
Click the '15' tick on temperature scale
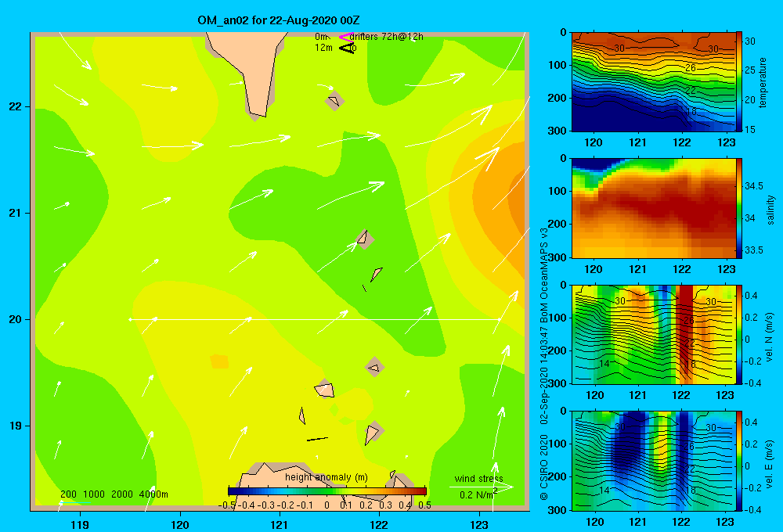coord(749,129)
